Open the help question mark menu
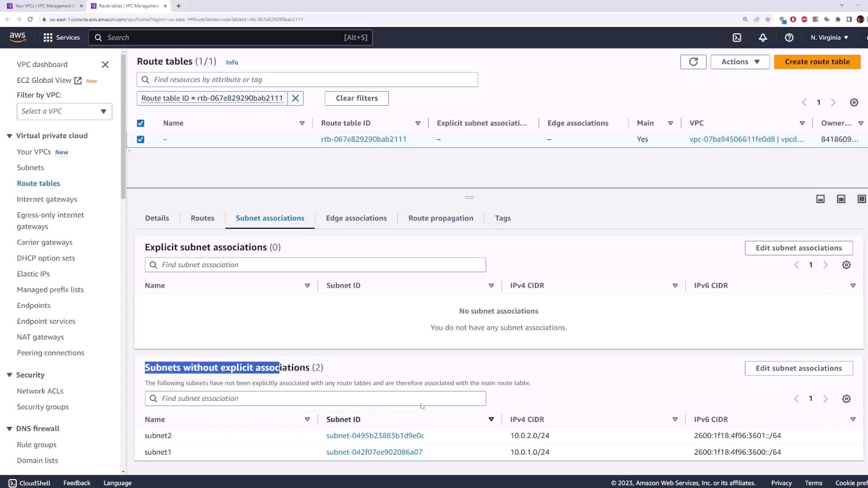Image resolution: width=868 pixels, height=488 pixels. pos(789,38)
